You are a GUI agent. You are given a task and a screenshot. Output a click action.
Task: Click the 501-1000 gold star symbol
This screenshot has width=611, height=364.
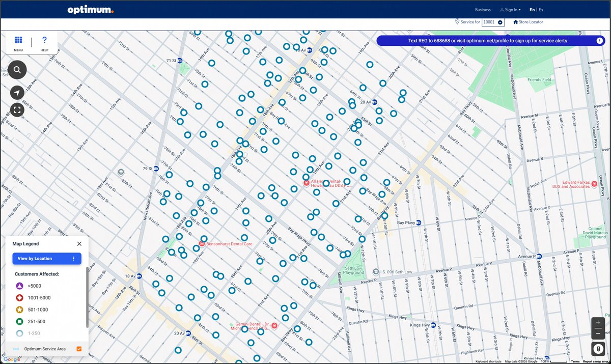pos(19,310)
